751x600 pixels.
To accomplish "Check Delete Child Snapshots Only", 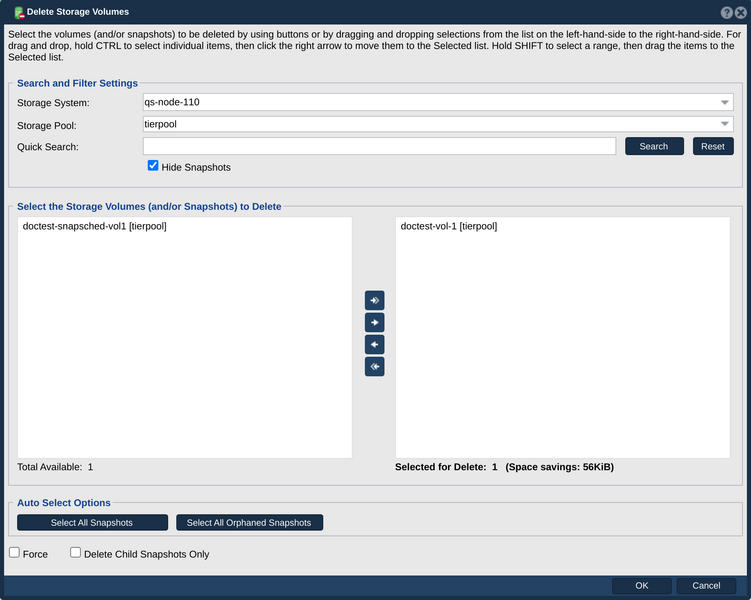I will click(75, 553).
